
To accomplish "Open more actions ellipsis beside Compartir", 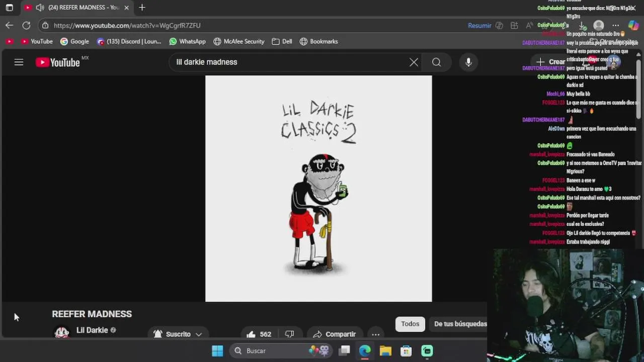I will point(375,334).
